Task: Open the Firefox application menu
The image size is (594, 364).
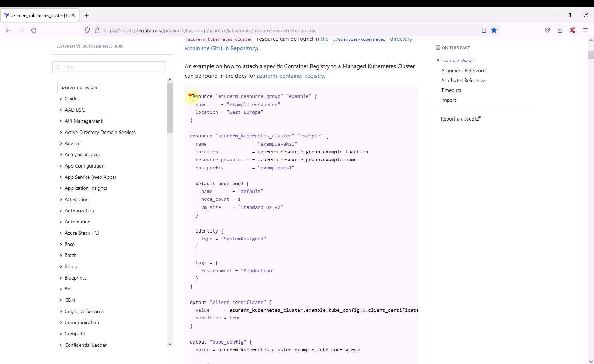Action: [586, 30]
